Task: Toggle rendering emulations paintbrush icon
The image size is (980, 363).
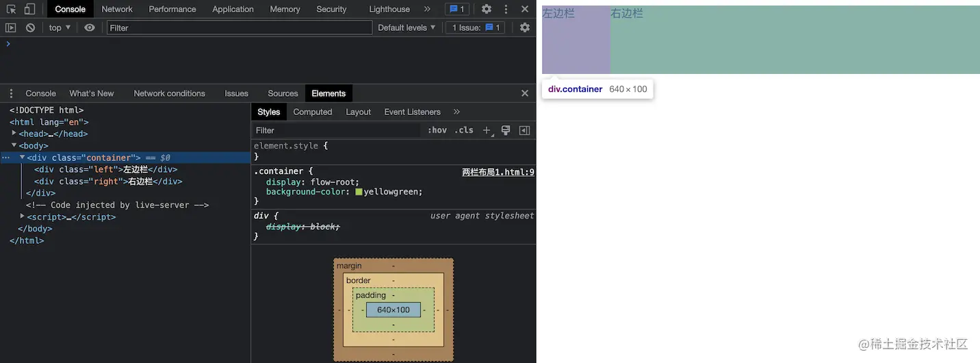Action: pos(506,130)
